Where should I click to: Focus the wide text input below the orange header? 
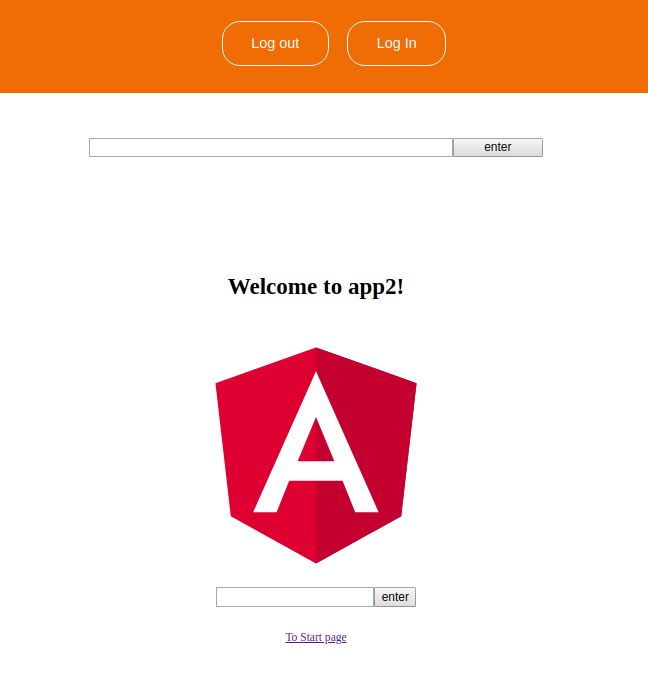pyautogui.click(x=271, y=148)
